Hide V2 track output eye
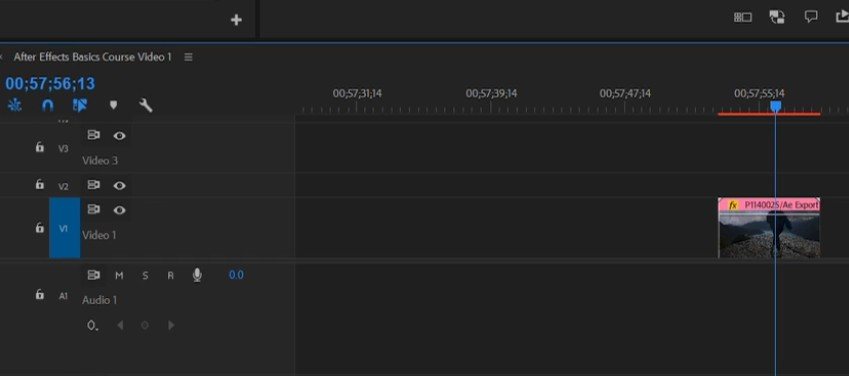Screen dimensions: 849x376 tap(119, 185)
